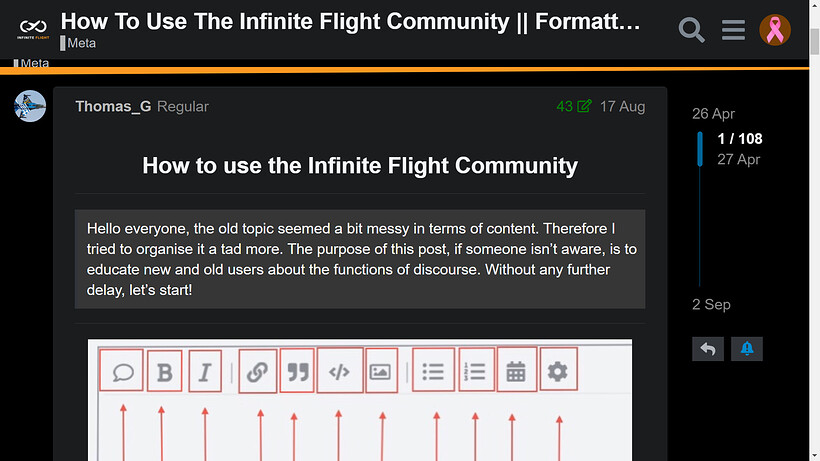Open the hamburger menu icon
This screenshot has height=461, width=820.
(733, 30)
